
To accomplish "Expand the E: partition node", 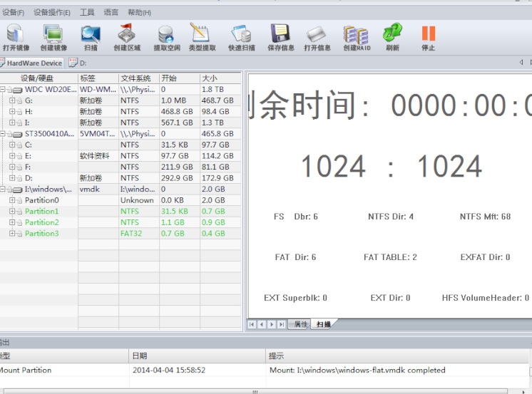I will tap(12, 156).
